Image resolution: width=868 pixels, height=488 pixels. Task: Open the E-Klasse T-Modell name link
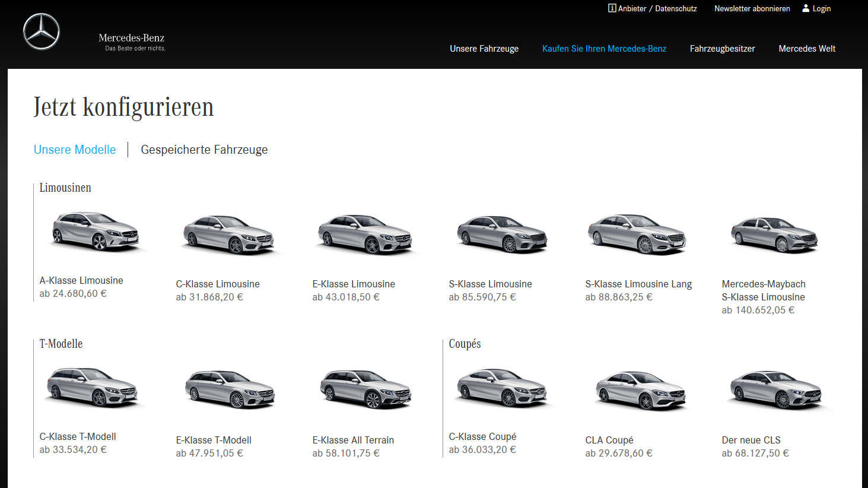coord(214,440)
